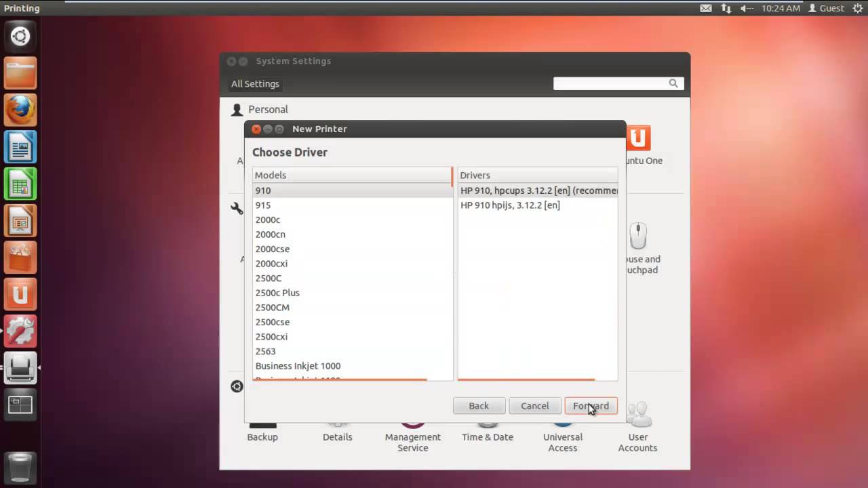Click the Models list vertical scrollbar
Screen dimensions: 868x488
pyautogui.click(x=452, y=177)
